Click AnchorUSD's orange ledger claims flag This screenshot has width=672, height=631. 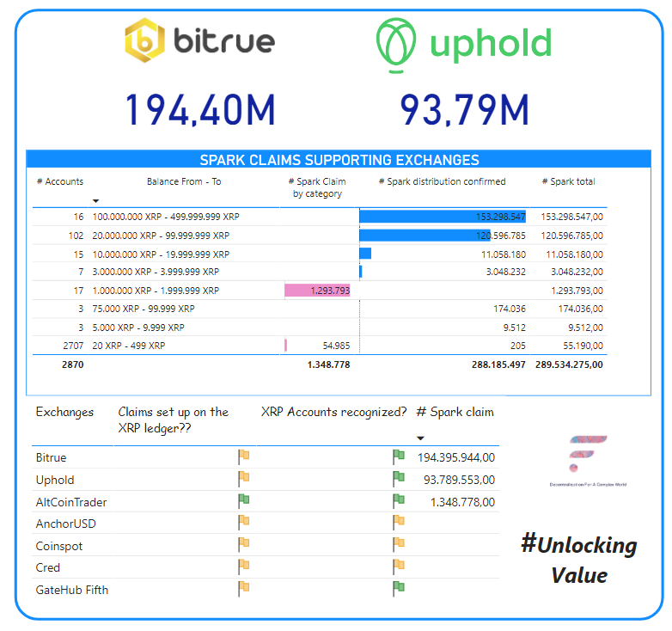pyautogui.click(x=244, y=523)
